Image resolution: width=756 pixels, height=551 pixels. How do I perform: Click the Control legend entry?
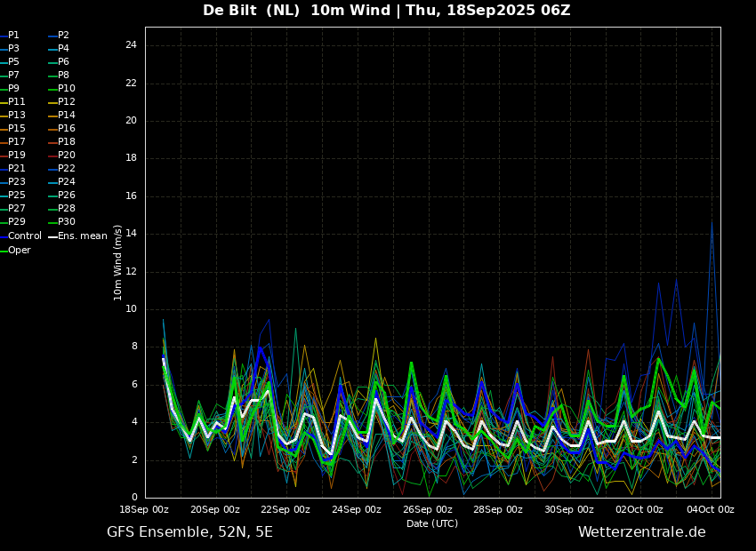point(21,236)
